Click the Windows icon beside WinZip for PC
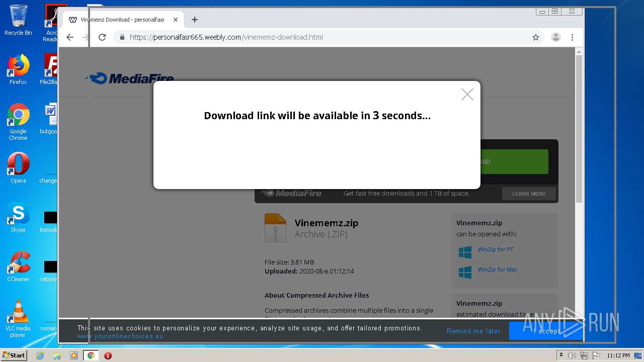 pyautogui.click(x=465, y=252)
